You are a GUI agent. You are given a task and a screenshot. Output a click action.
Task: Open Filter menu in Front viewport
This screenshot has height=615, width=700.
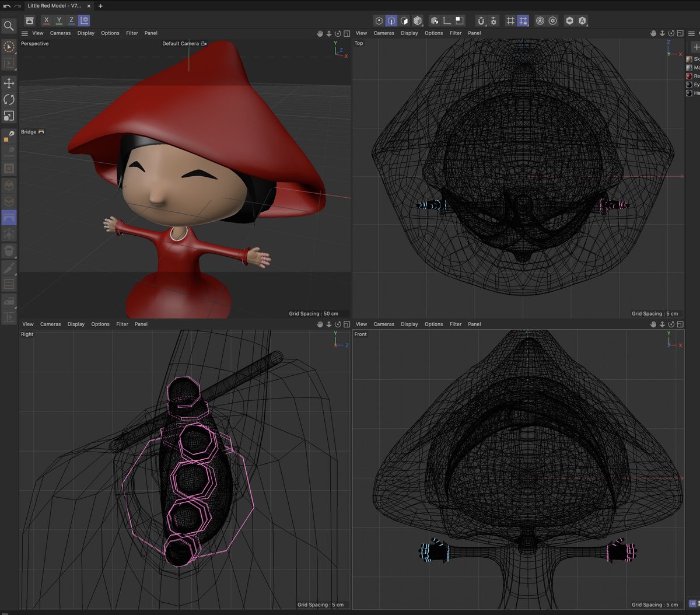click(x=456, y=324)
